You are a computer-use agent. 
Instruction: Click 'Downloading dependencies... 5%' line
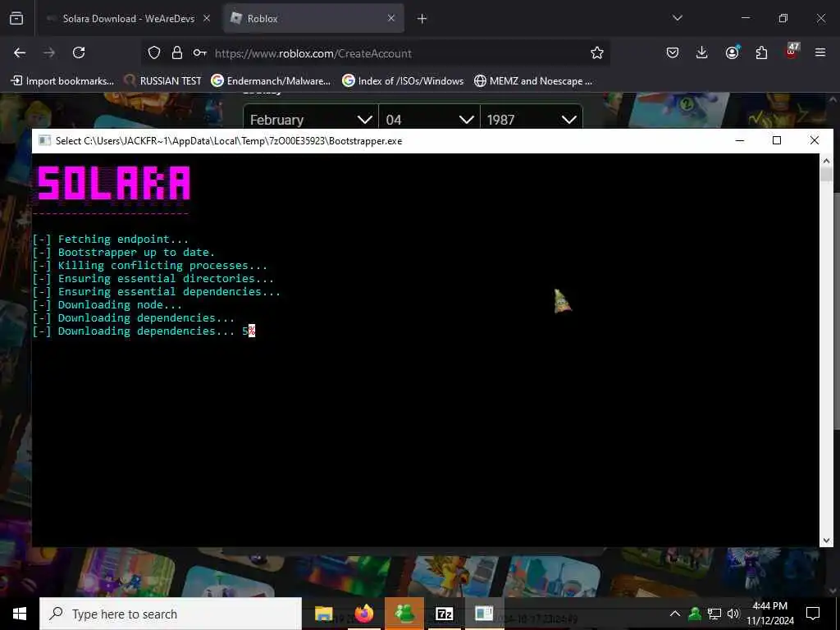click(x=144, y=331)
